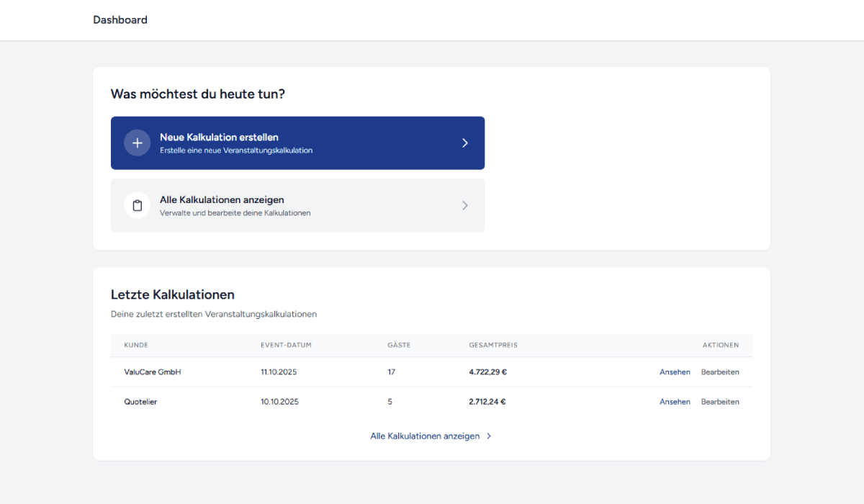The height and width of the screenshot is (504, 864).
Task: Click Bearbeiten for the Quotelier row
Action: [720, 401]
